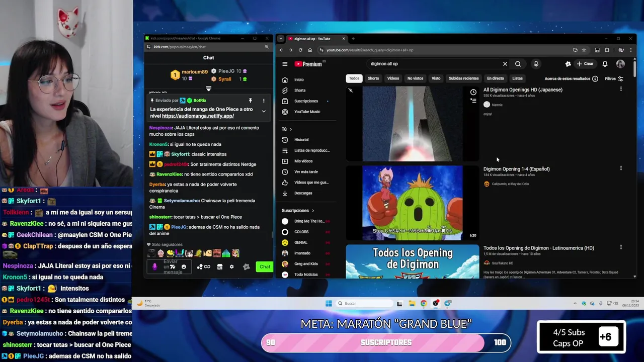The height and width of the screenshot is (362, 644).
Task: Expand the Tú section chevron
Action: point(290,129)
